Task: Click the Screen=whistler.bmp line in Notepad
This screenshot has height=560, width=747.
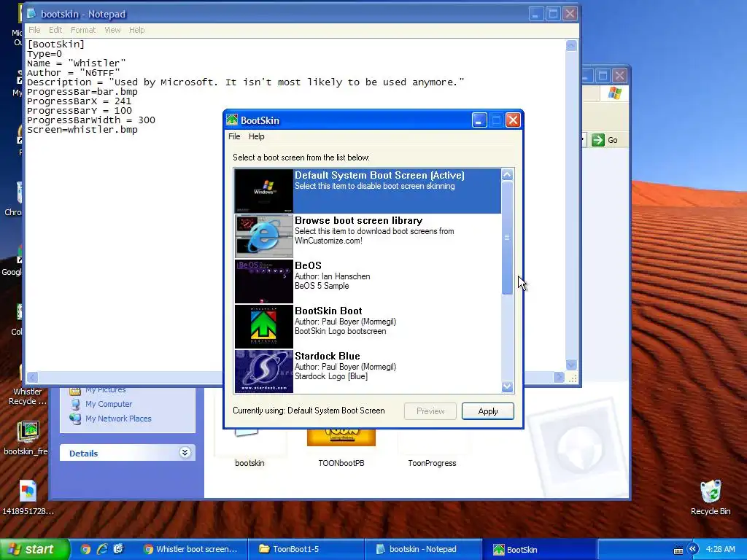Action: 82,130
